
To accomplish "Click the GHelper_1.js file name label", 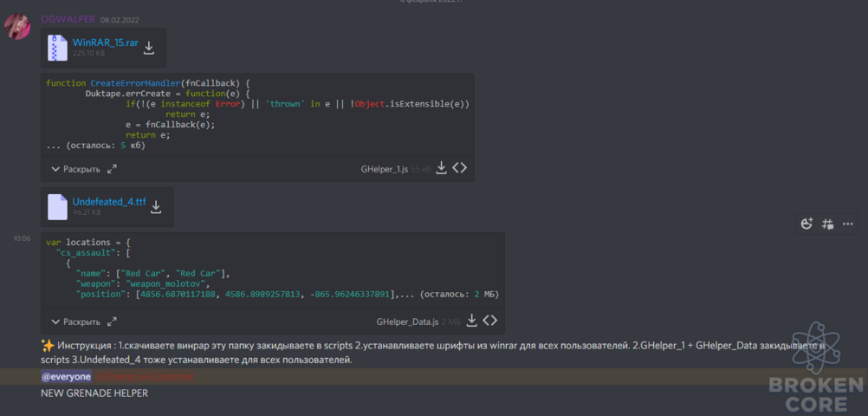I will point(384,169).
